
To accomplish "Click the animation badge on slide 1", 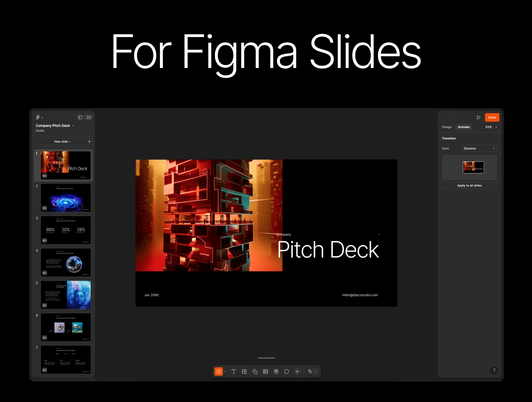I will coord(44,176).
